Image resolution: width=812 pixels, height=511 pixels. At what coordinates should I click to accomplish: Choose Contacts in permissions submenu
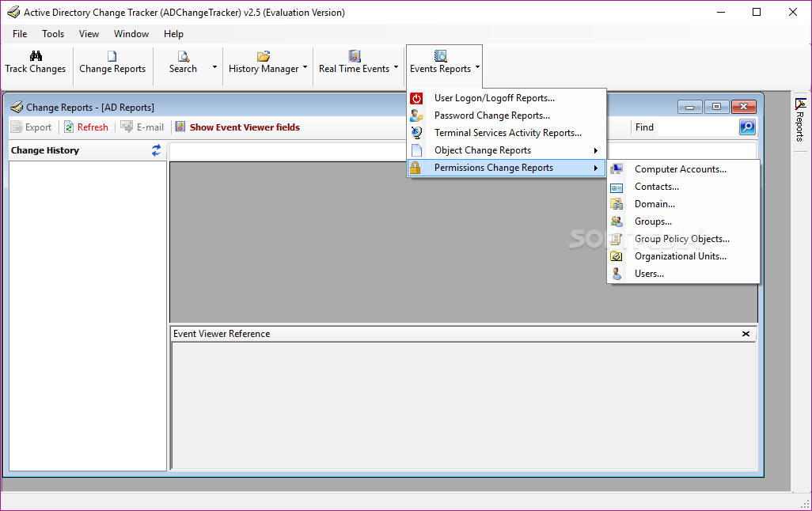[x=683, y=187]
